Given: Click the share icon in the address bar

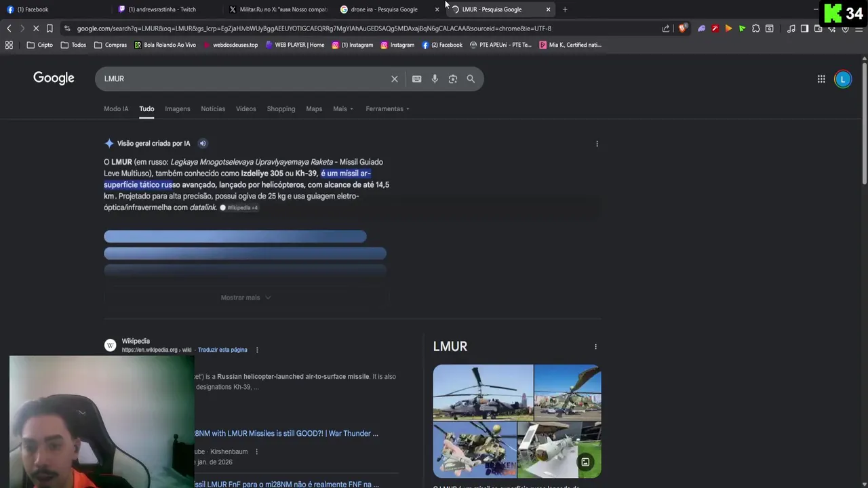Looking at the screenshot, I should click(x=666, y=28).
